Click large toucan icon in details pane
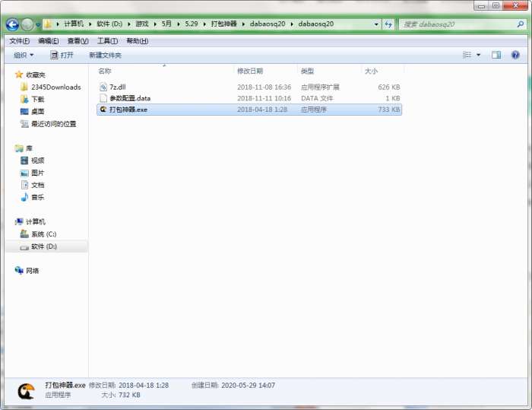 [26, 391]
